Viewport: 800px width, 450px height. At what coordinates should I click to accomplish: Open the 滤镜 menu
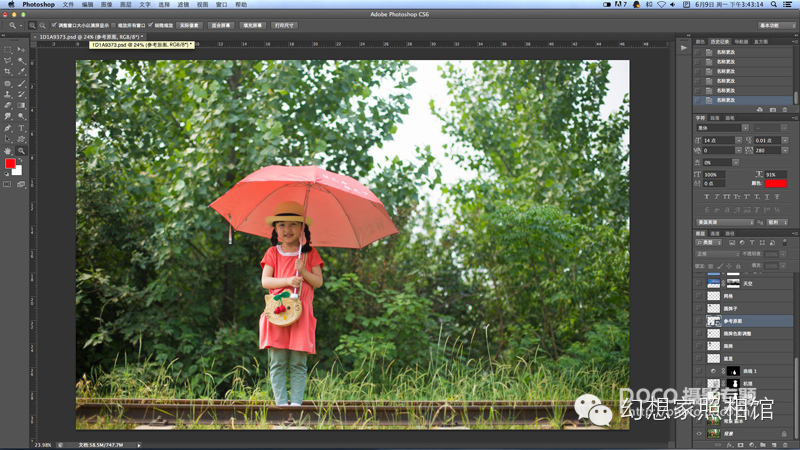coord(183,4)
